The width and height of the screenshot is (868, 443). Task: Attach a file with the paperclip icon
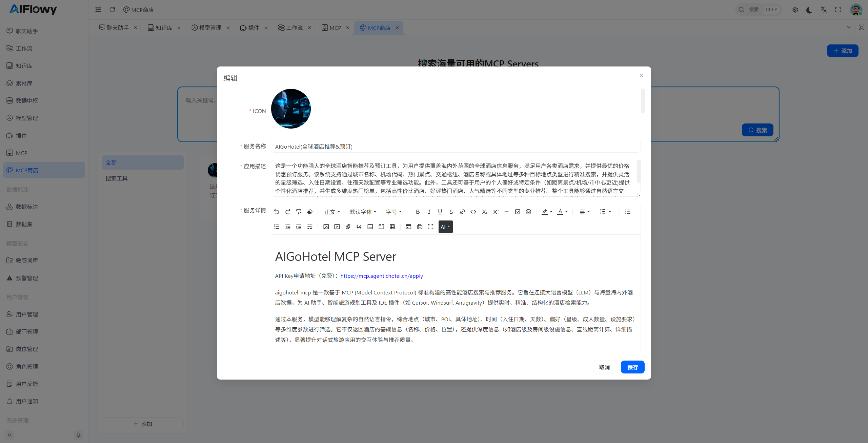pos(348,227)
